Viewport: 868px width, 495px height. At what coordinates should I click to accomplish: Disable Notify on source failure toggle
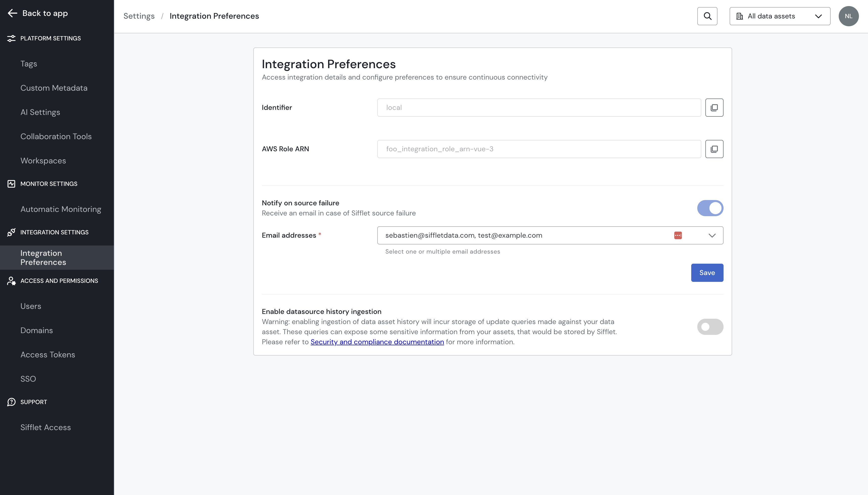[x=710, y=208]
